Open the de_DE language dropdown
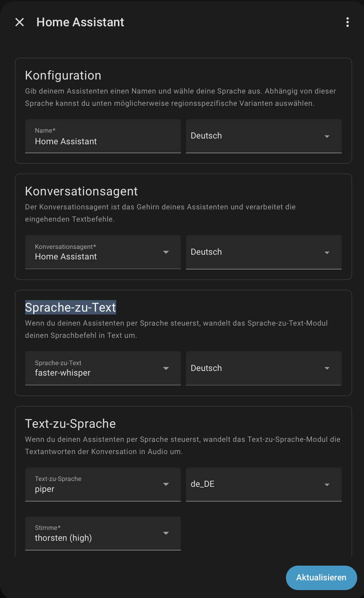This screenshot has width=364, height=598. (x=264, y=485)
